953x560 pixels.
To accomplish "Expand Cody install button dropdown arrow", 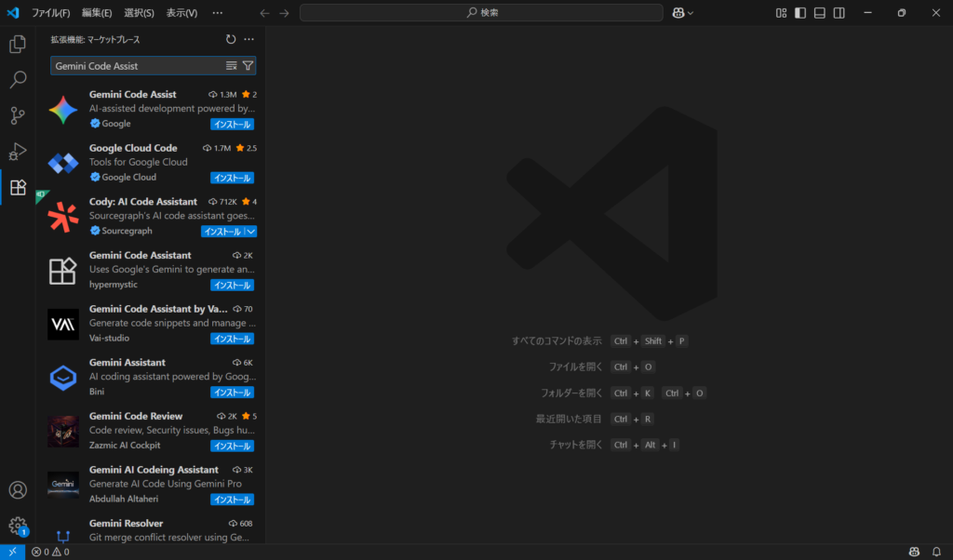I will [x=250, y=232].
